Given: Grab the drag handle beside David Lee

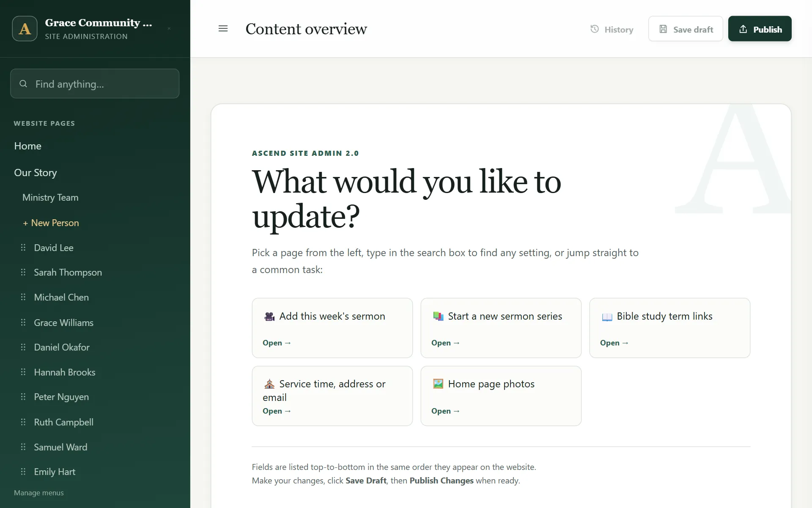Looking at the screenshot, I should (x=23, y=248).
